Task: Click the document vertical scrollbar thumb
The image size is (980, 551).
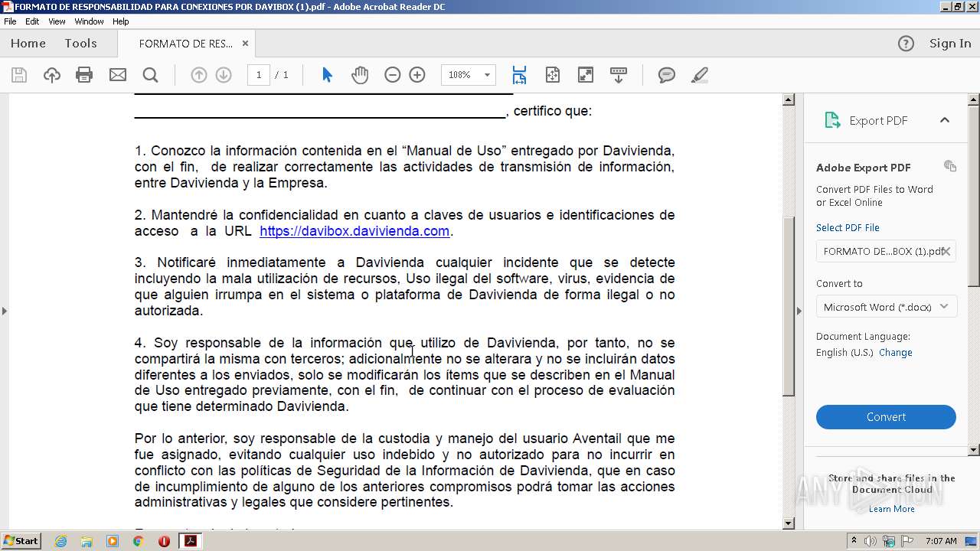Action: pyautogui.click(x=789, y=306)
